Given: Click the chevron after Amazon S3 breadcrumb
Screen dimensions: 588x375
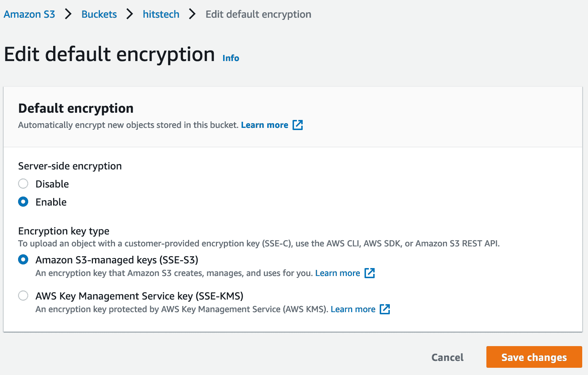Looking at the screenshot, I should pyautogui.click(x=68, y=14).
